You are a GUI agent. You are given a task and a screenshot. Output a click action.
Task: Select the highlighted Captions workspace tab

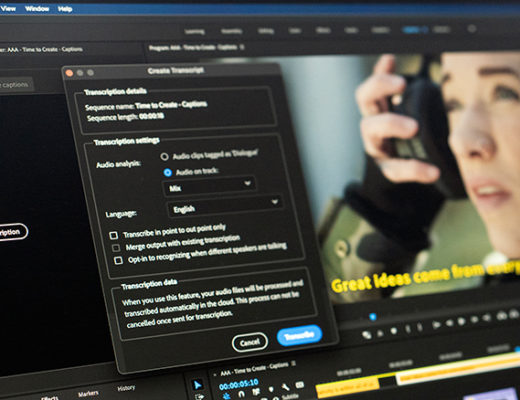tap(412, 30)
